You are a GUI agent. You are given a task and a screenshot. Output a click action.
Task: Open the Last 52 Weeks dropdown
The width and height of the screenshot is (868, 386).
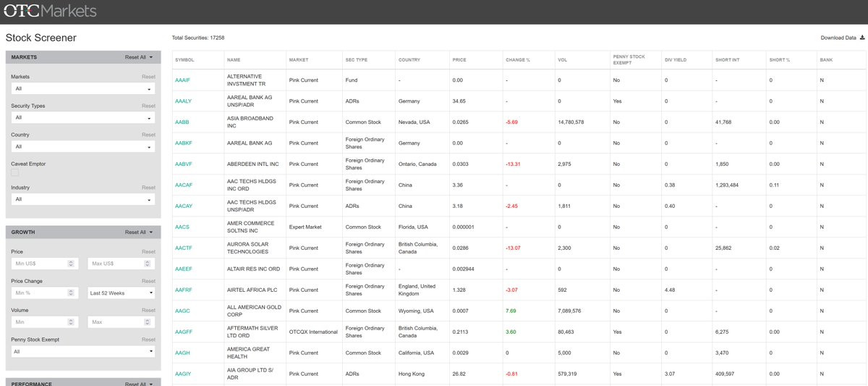click(x=121, y=293)
